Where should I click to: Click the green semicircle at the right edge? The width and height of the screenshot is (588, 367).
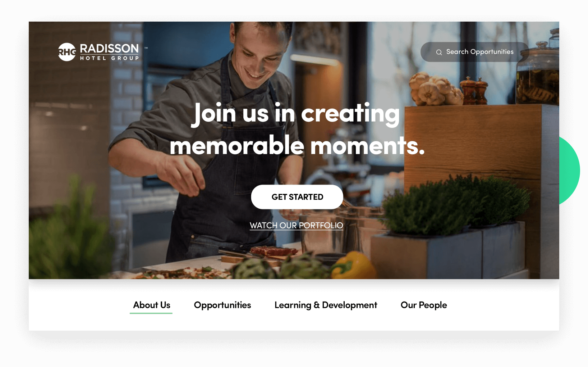point(570,171)
